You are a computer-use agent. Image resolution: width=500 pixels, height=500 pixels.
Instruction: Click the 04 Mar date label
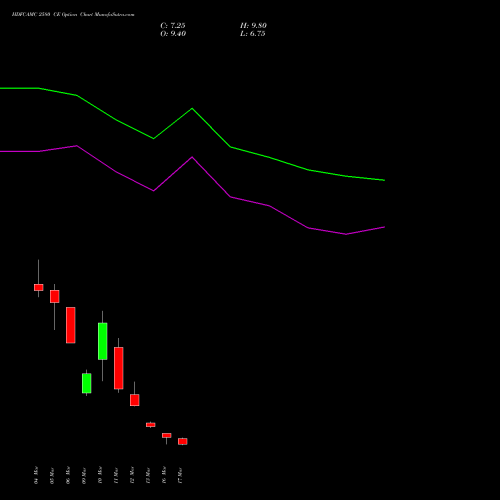coord(36,475)
